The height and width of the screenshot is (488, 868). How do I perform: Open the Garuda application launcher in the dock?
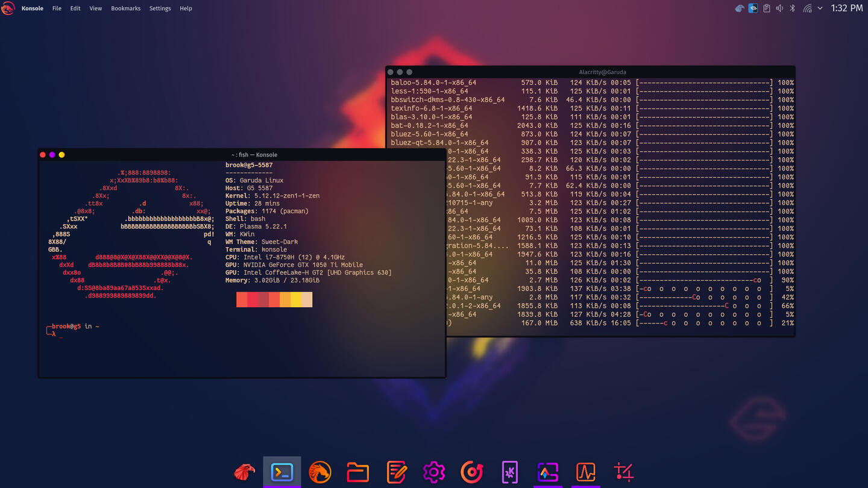click(x=244, y=472)
